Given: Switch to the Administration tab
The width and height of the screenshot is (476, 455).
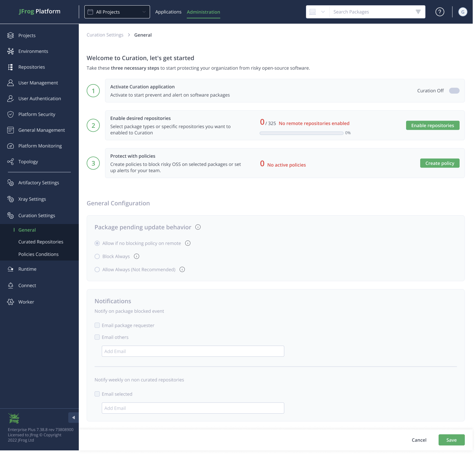Looking at the screenshot, I should pos(204,12).
